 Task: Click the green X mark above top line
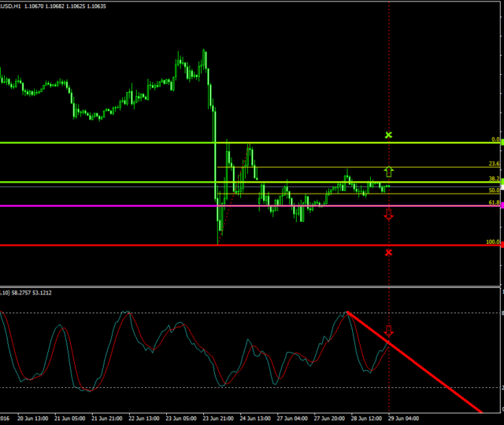point(388,135)
